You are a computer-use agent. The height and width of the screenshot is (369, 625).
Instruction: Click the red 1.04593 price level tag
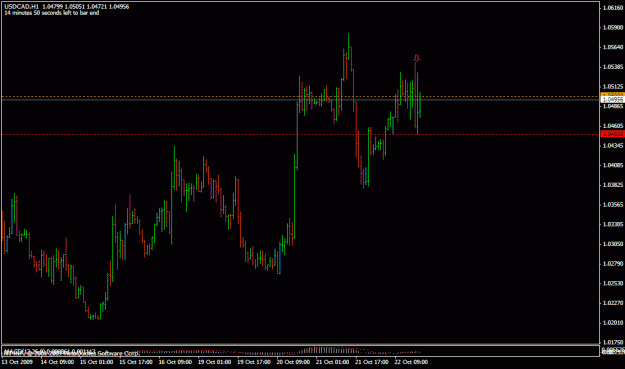pyautogui.click(x=612, y=134)
